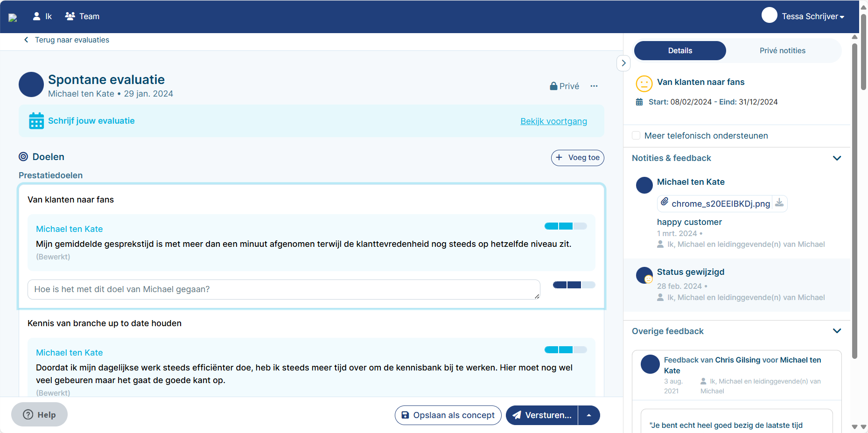868x433 pixels.
Task: Click Michael's progress bar in Van klanten naar fans
Action: 566,226
